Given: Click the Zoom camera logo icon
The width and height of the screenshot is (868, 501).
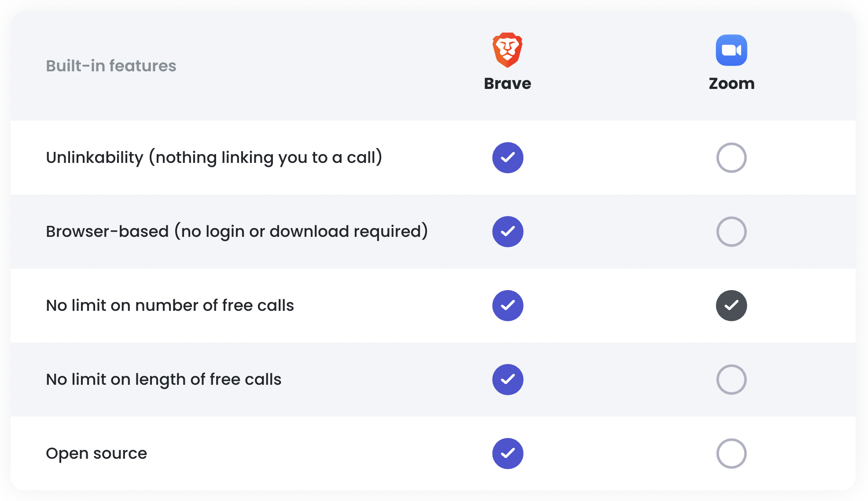Looking at the screenshot, I should [731, 50].
